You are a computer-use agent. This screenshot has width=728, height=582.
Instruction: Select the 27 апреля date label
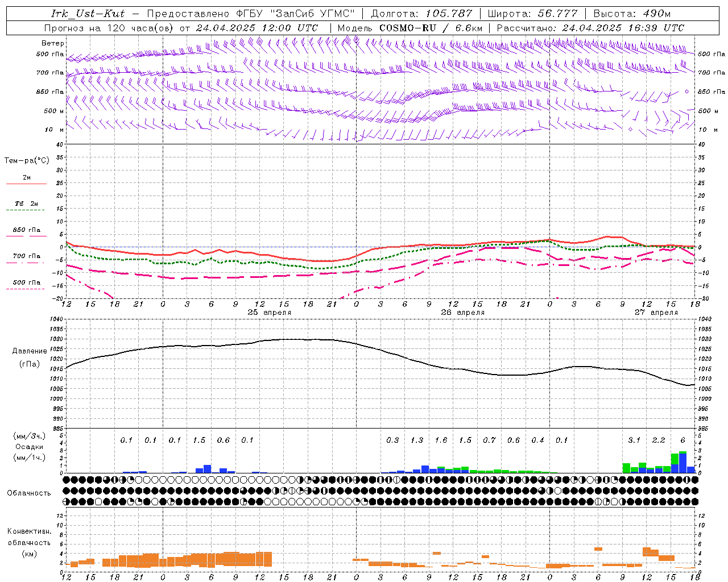coord(656,313)
